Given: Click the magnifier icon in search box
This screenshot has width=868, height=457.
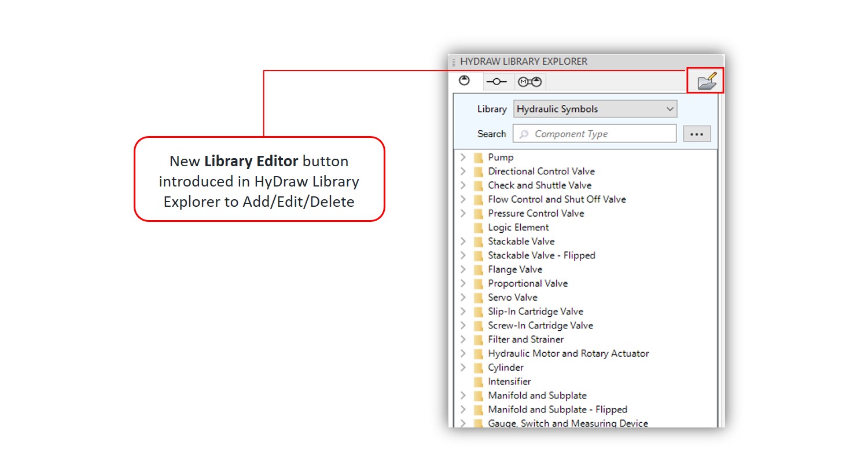Looking at the screenshot, I should (524, 134).
